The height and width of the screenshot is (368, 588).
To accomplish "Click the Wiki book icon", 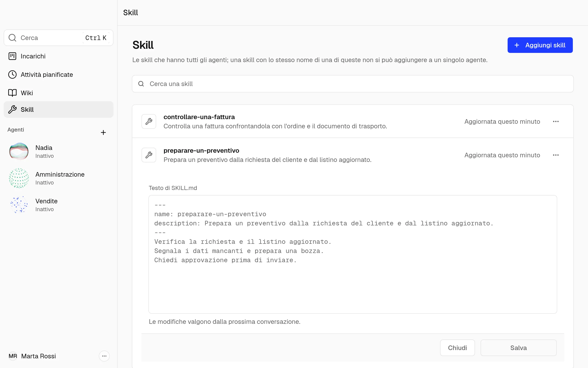I will tap(12, 93).
